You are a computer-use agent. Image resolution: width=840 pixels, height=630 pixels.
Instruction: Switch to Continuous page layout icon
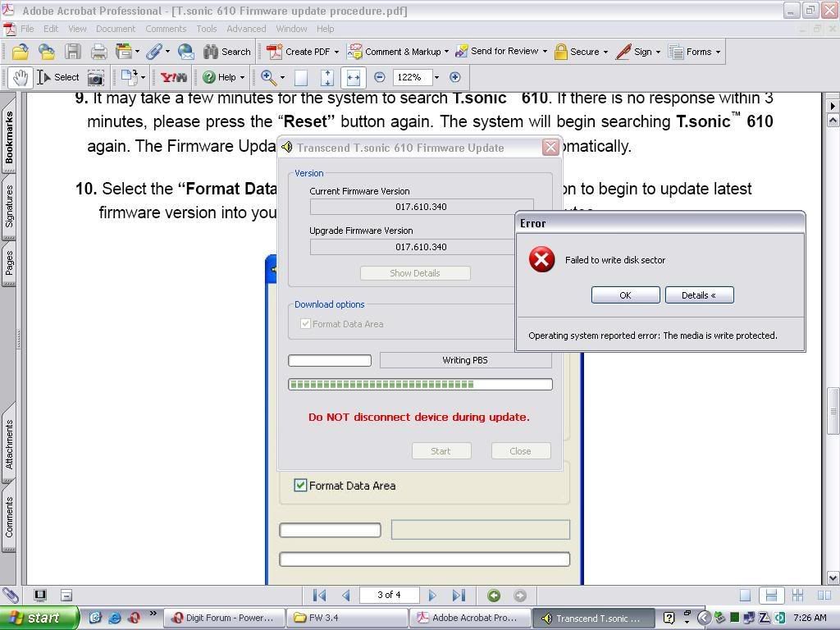click(x=771, y=596)
